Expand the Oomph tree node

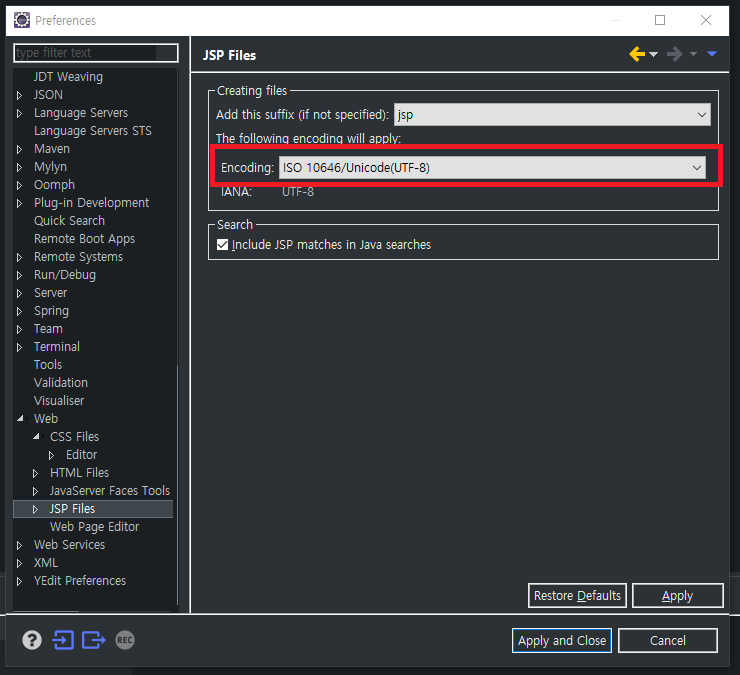click(x=19, y=185)
